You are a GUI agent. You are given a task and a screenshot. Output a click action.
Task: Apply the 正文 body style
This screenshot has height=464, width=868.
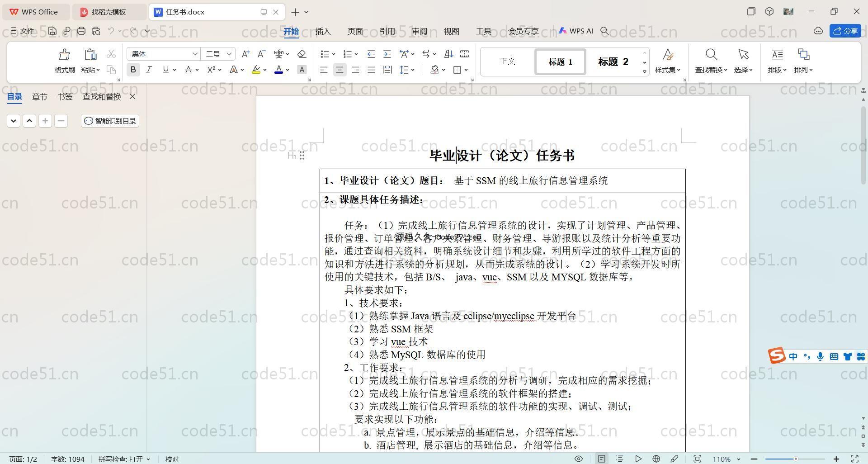pyautogui.click(x=508, y=62)
